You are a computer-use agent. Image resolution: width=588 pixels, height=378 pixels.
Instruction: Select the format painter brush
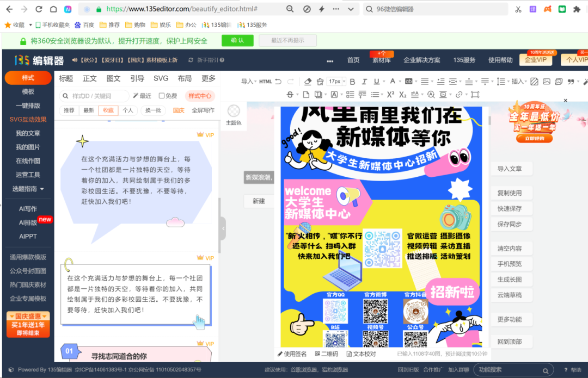(320, 81)
